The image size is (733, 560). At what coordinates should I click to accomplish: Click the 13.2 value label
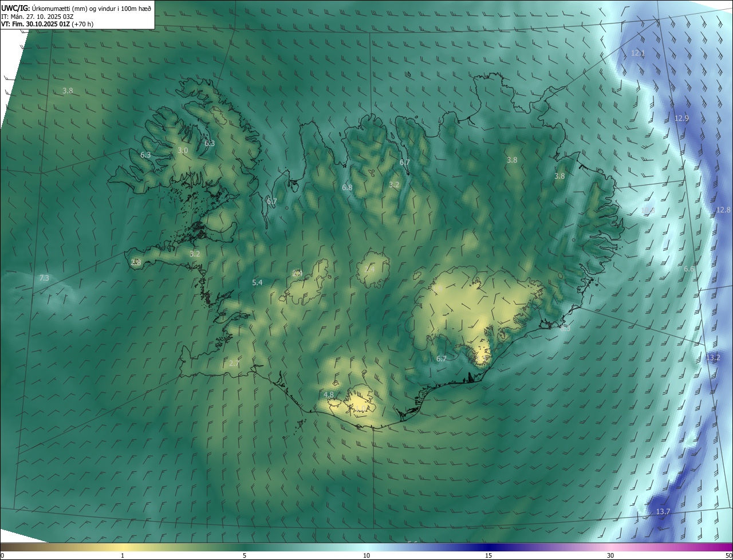[x=713, y=357]
